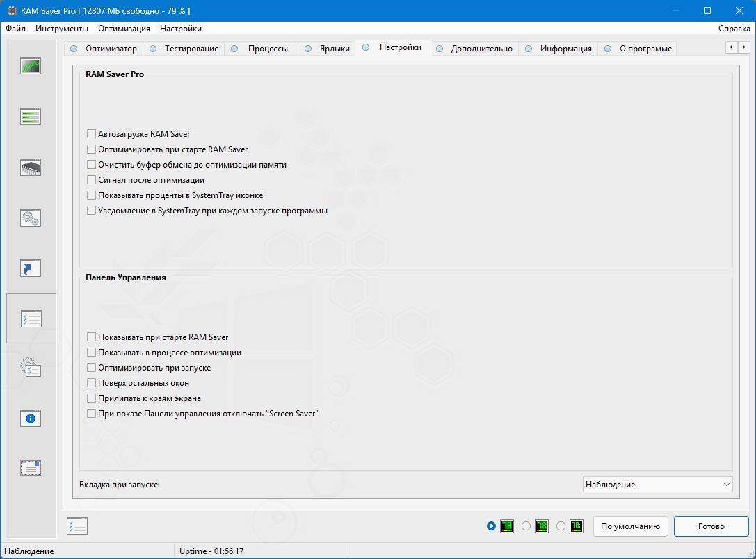
Task: Click the Готово button
Action: [x=711, y=526]
